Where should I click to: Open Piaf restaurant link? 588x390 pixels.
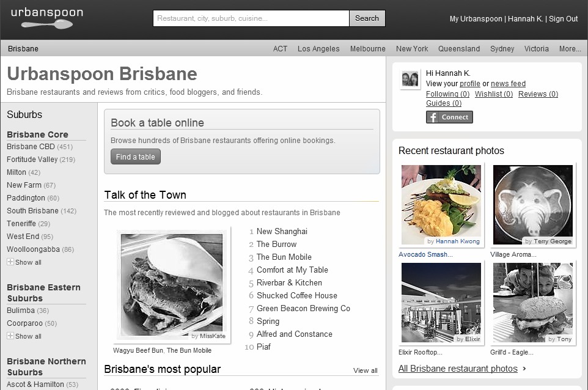pyautogui.click(x=263, y=347)
